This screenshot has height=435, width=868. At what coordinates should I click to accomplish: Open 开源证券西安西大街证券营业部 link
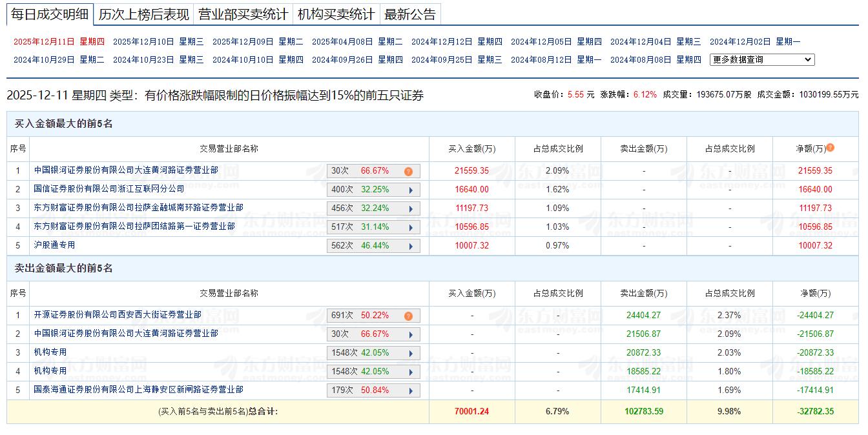pyautogui.click(x=118, y=315)
